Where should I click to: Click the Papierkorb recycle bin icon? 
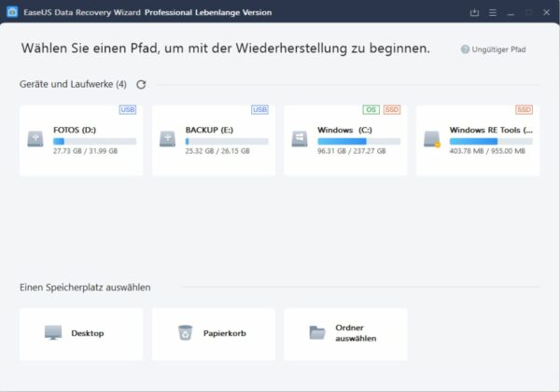186,333
